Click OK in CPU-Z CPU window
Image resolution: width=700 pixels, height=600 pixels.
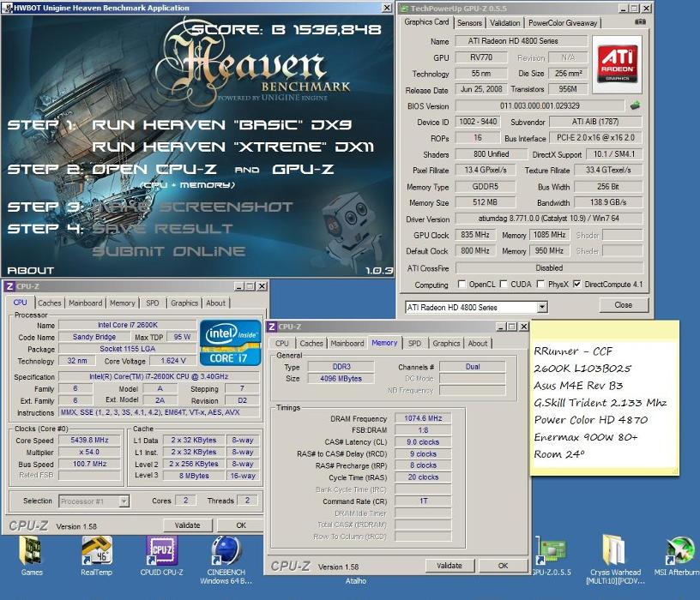tap(241, 525)
